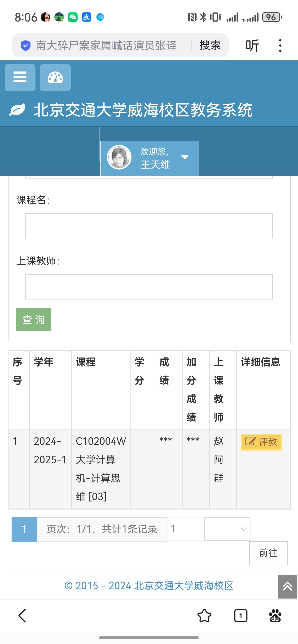This screenshot has height=644, width=298.
Task: Select page 1 in pagination
Action: pyautogui.click(x=24, y=529)
